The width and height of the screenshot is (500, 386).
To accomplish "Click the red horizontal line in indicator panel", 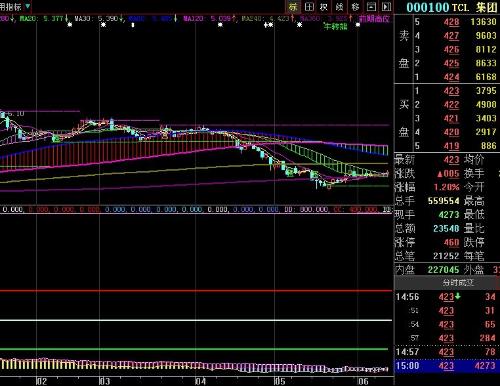I will click(196, 291).
